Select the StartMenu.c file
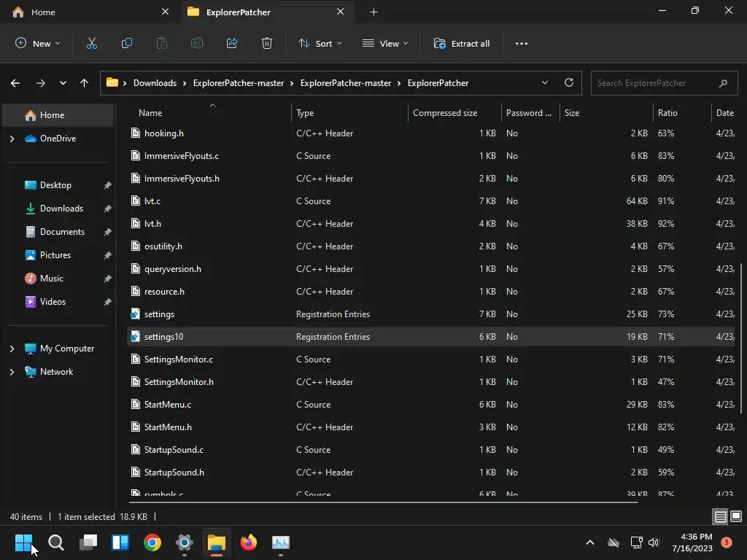 431,405
